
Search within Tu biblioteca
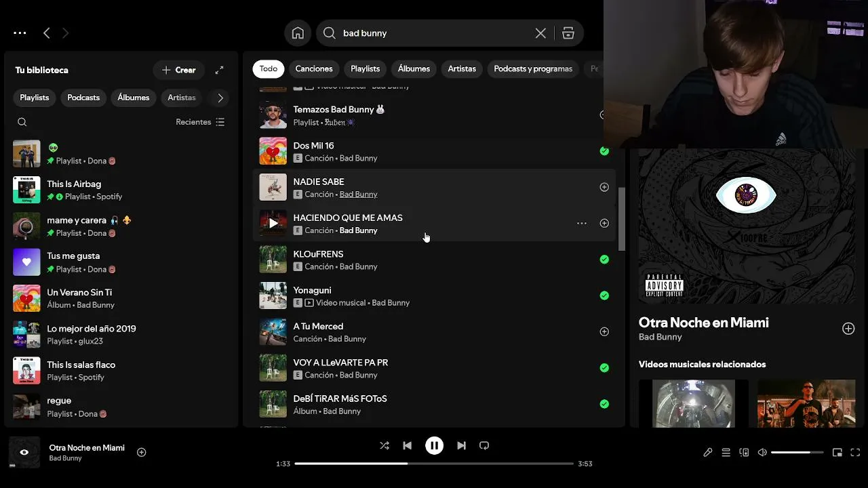click(22, 122)
